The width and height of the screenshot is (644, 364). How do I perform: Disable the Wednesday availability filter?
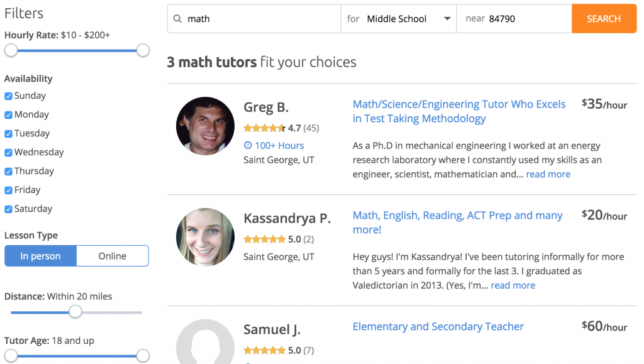point(8,152)
